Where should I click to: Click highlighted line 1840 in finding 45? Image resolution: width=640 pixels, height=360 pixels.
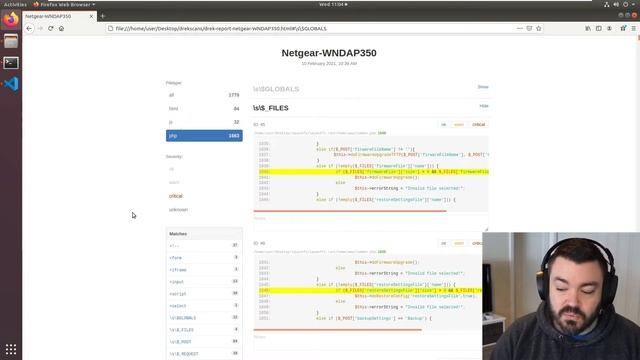[x=373, y=172]
